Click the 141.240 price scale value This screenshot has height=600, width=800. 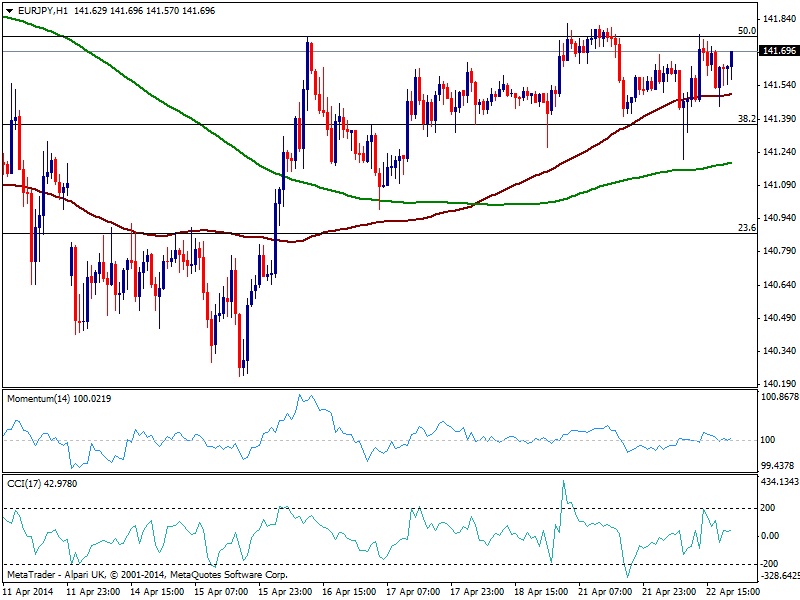779,152
